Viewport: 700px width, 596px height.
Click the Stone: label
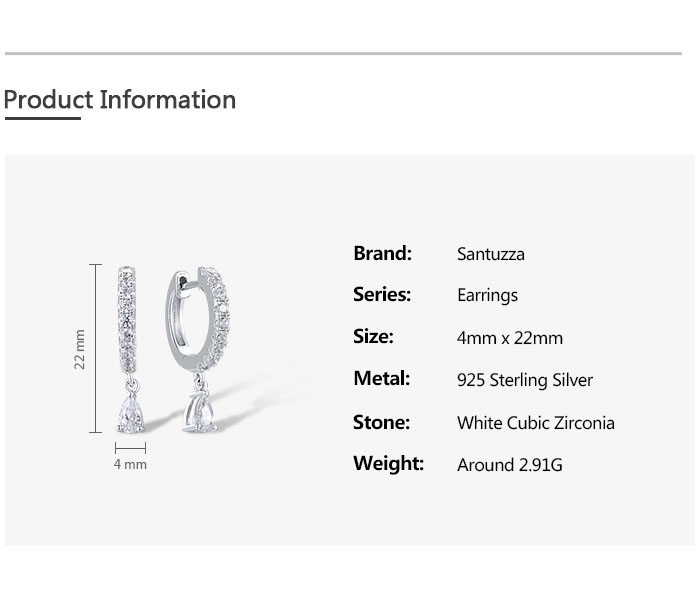381,422
